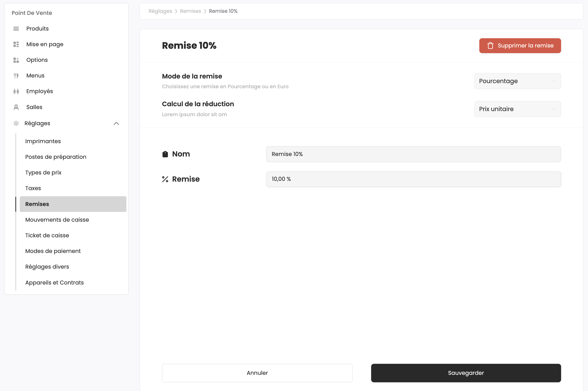
Task: Open the Calcul de la réduction dropdown
Action: [x=517, y=109]
